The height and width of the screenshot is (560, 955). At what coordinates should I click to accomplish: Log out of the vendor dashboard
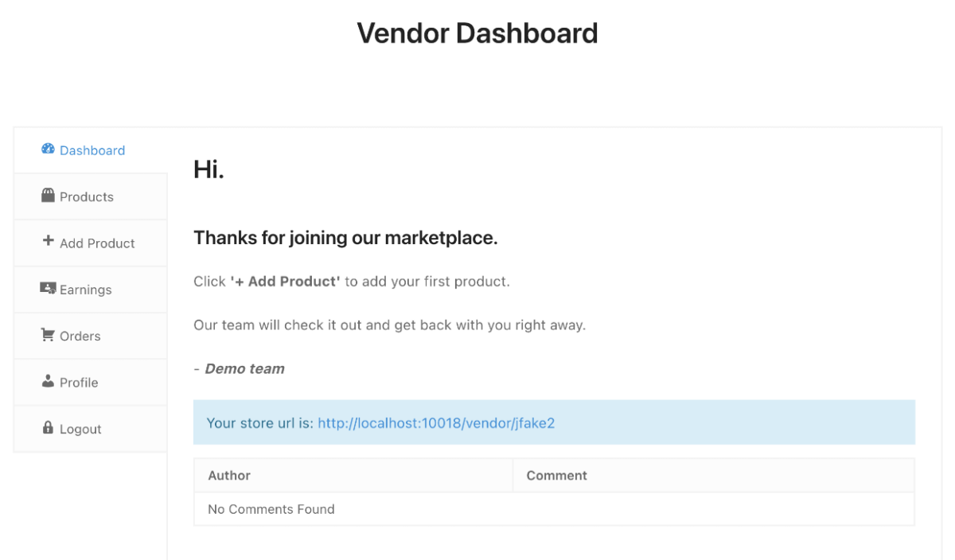[x=80, y=428]
